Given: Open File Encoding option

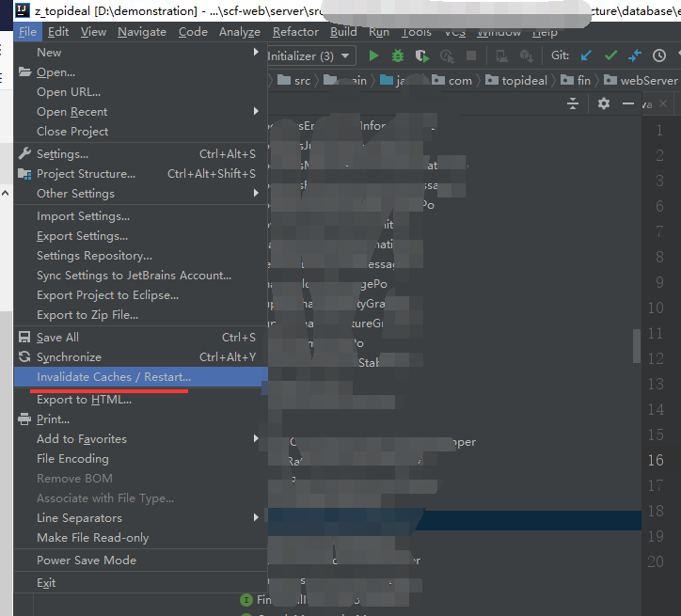Looking at the screenshot, I should coord(141,459).
